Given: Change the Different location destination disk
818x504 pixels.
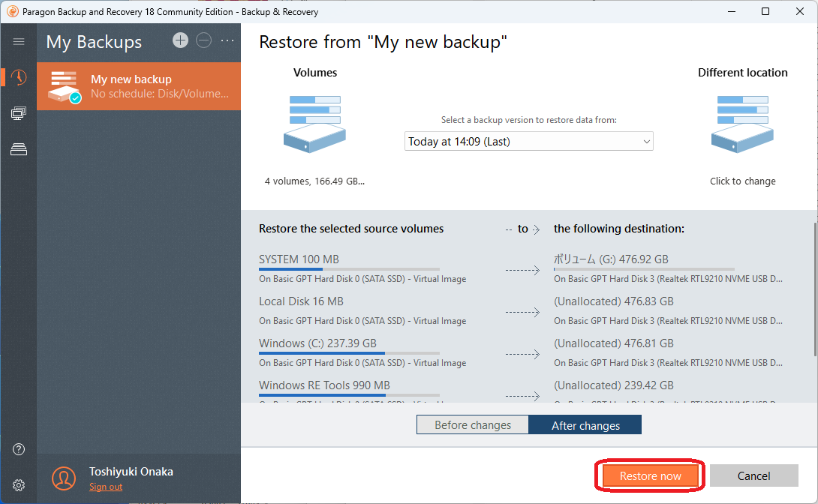Looking at the screenshot, I should [x=742, y=123].
